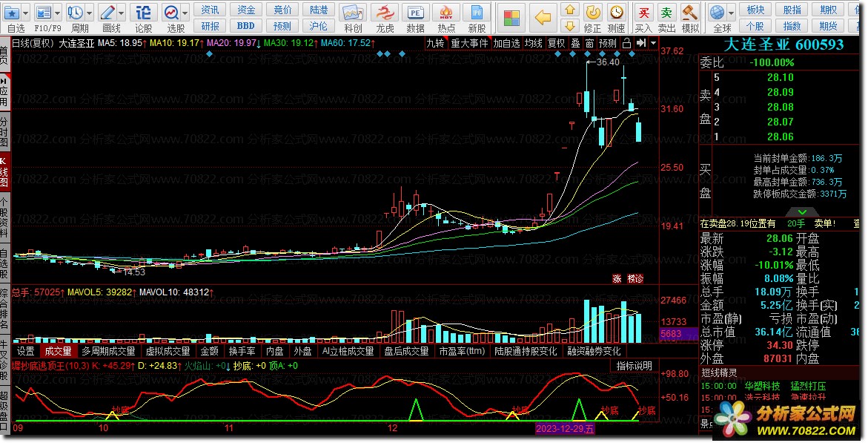Toggle 复权 price adjustment mode
868x443 pixels.
pyautogui.click(x=557, y=43)
